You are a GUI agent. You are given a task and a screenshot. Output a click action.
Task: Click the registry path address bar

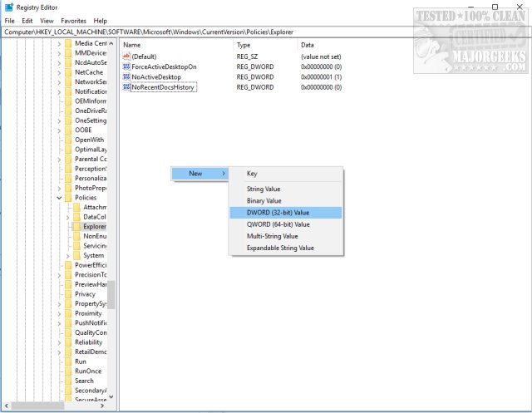(266, 32)
